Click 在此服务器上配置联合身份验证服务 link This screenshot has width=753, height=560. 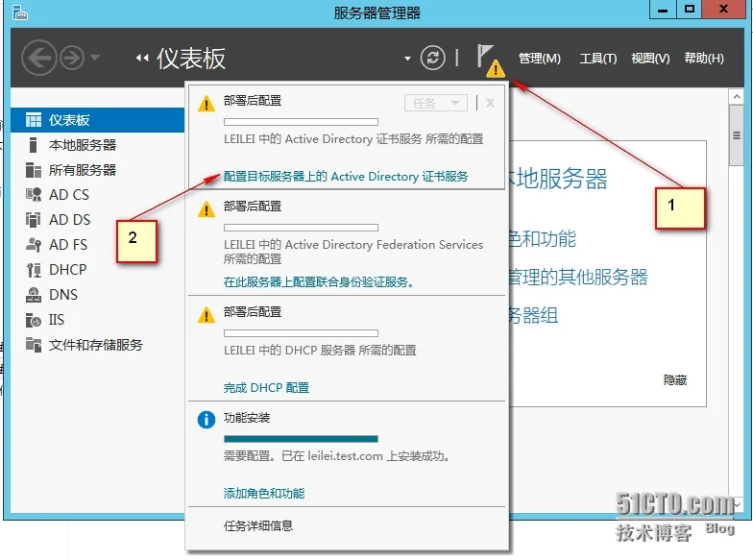(x=319, y=282)
